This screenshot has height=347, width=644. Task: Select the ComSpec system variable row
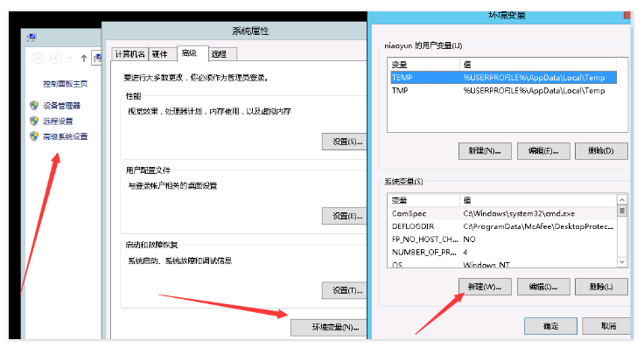[503, 213]
